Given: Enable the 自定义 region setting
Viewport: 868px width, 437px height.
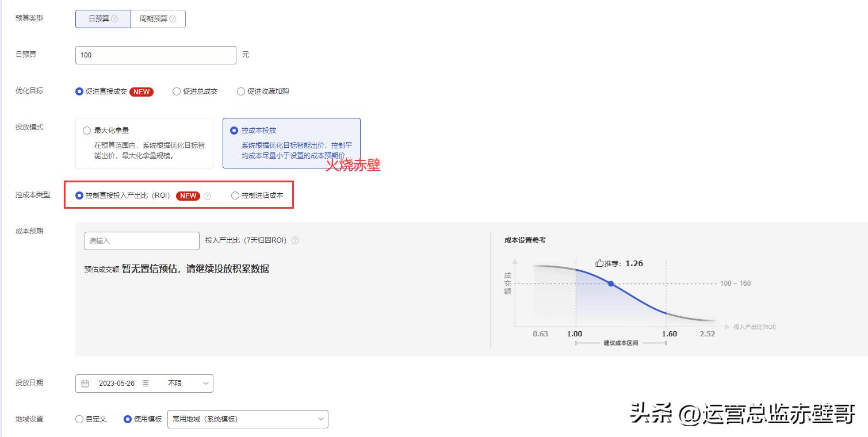Looking at the screenshot, I should [x=79, y=419].
